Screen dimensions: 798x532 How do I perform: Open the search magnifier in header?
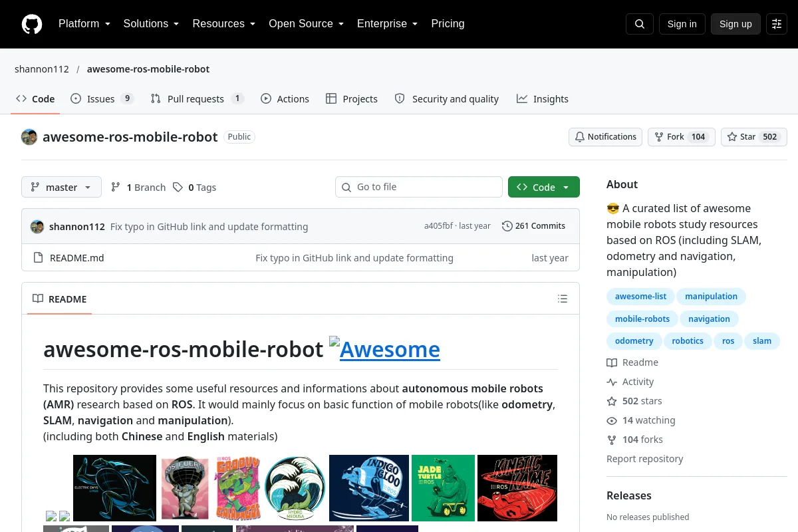coord(640,24)
